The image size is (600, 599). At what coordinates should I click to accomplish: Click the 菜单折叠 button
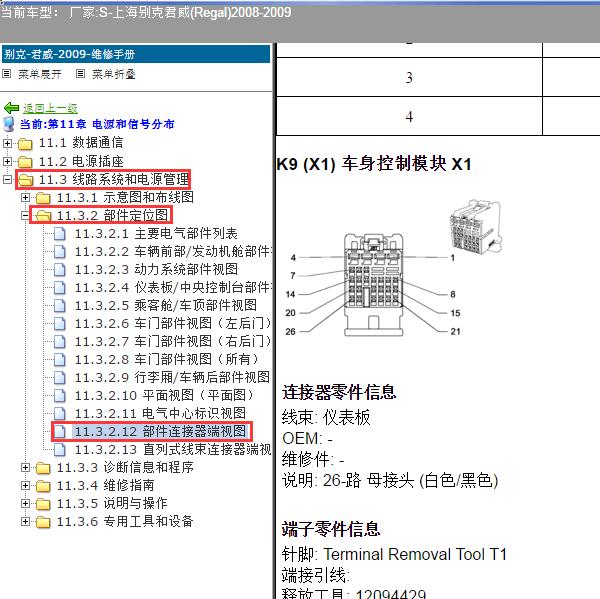point(114,74)
